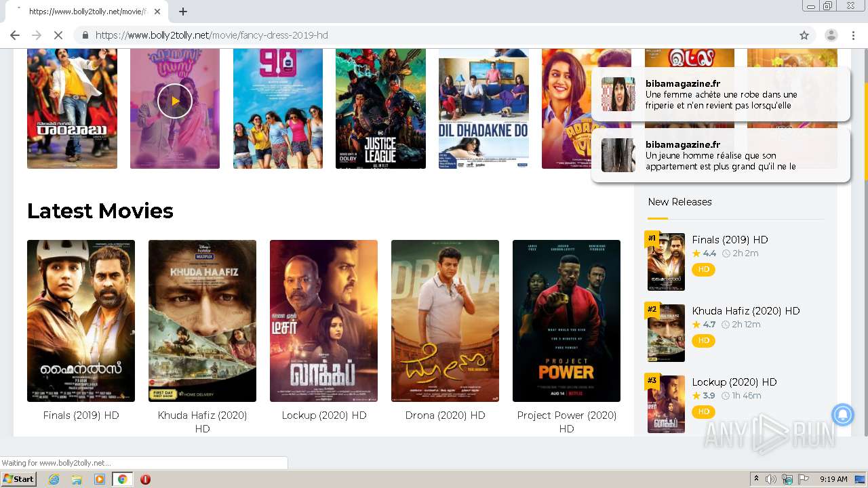Open the Chrome profile avatar menu
The width and height of the screenshot is (868, 488).
coord(831,35)
